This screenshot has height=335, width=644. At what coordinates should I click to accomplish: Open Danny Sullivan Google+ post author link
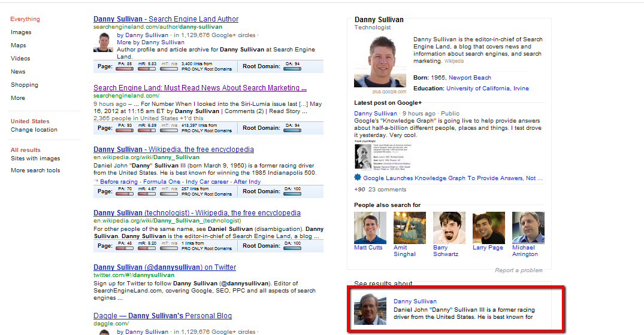376,114
